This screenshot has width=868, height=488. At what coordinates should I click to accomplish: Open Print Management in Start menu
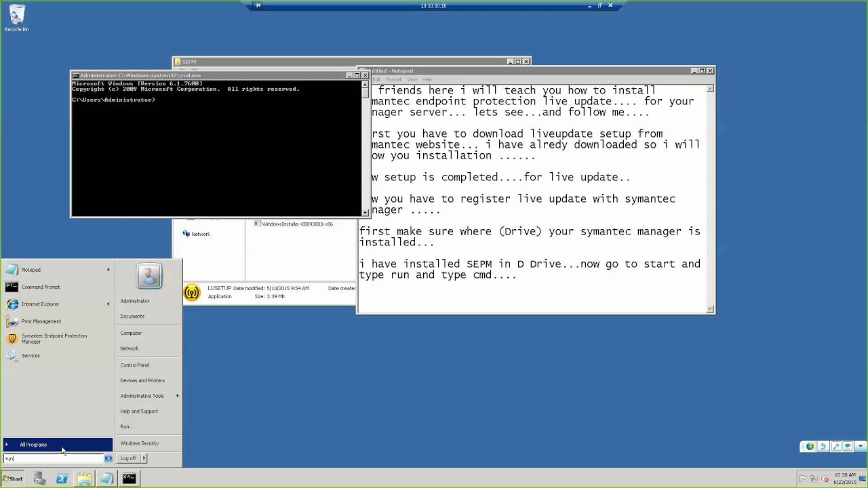pyautogui.click(x=57, y=321)
